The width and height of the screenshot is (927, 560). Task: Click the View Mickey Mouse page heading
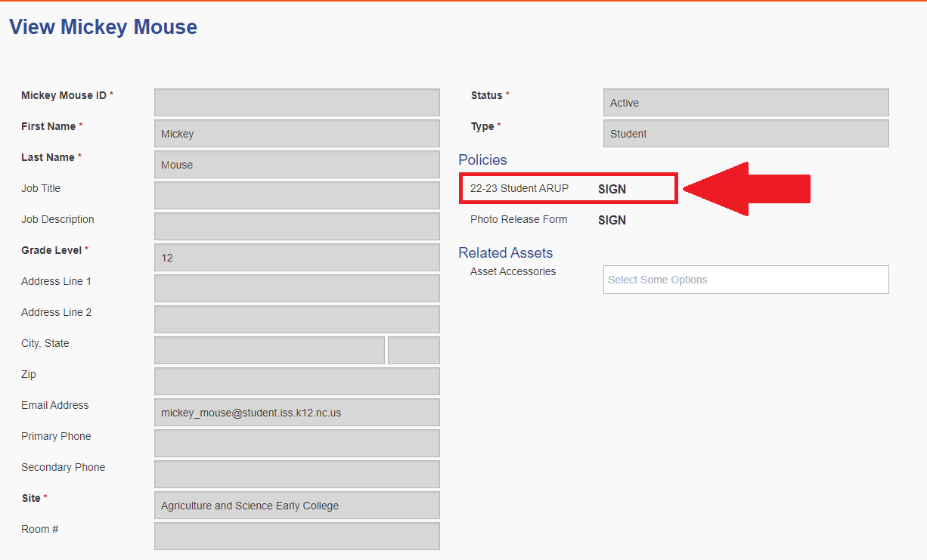pos(104,27)
